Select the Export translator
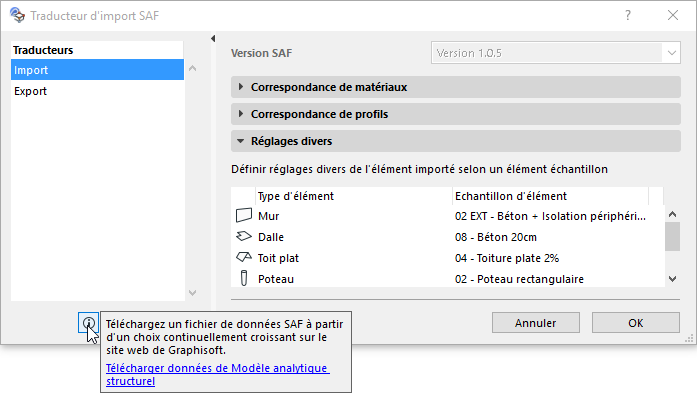697x393 pixels. (97, 91)
